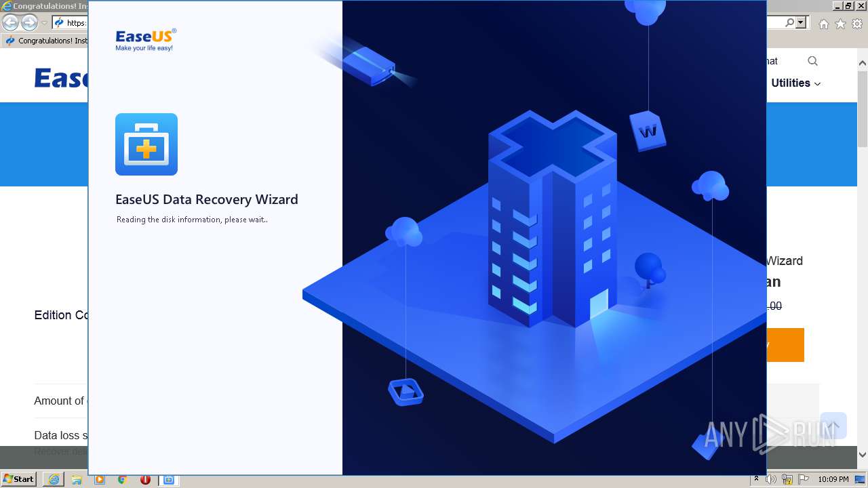Open the Action Center flag icon

pyautogui.click(x=804, y=479)
